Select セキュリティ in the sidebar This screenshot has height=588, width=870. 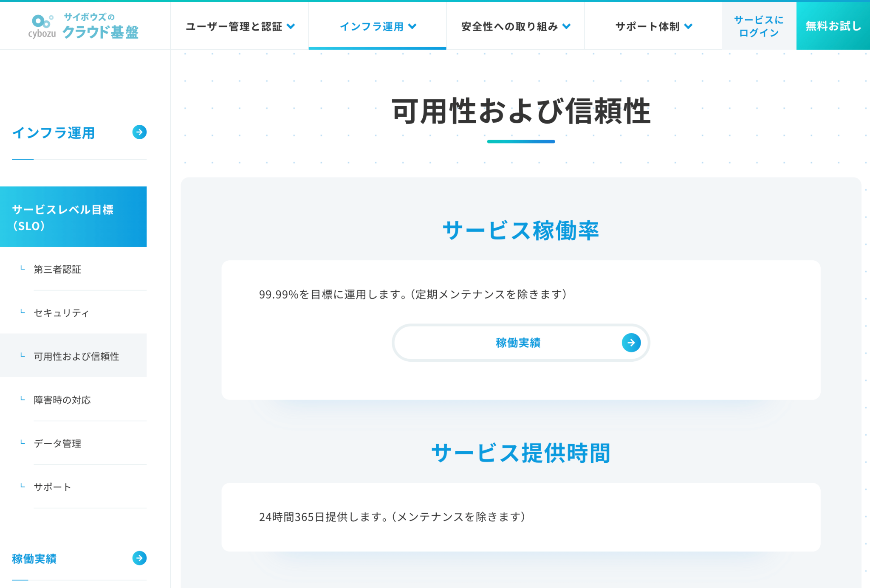[x=61, y=313]
